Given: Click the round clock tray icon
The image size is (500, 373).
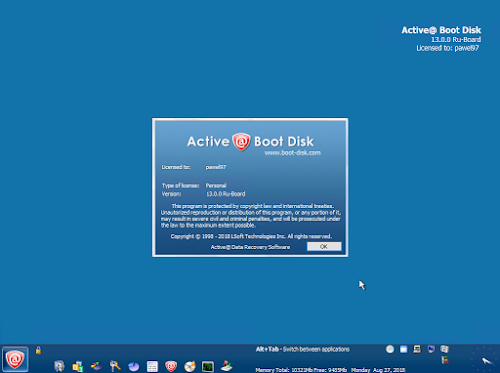Looking at the screenshot, I should click(x=390, y=349).
